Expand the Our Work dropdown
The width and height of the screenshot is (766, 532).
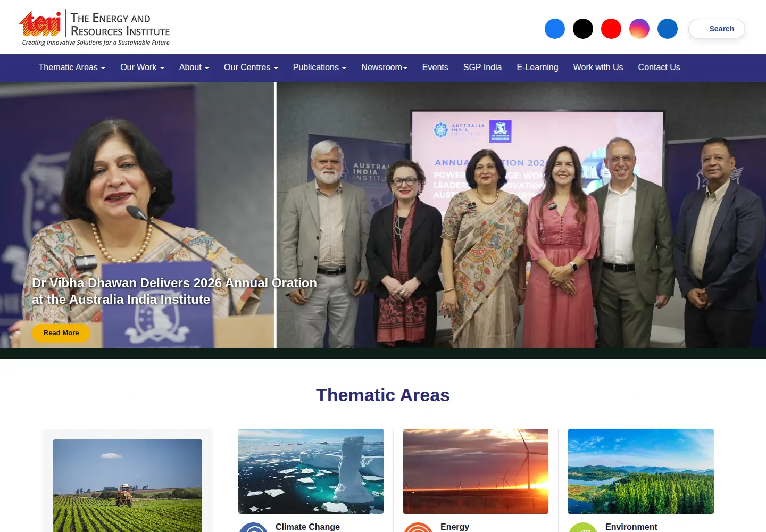142,68
